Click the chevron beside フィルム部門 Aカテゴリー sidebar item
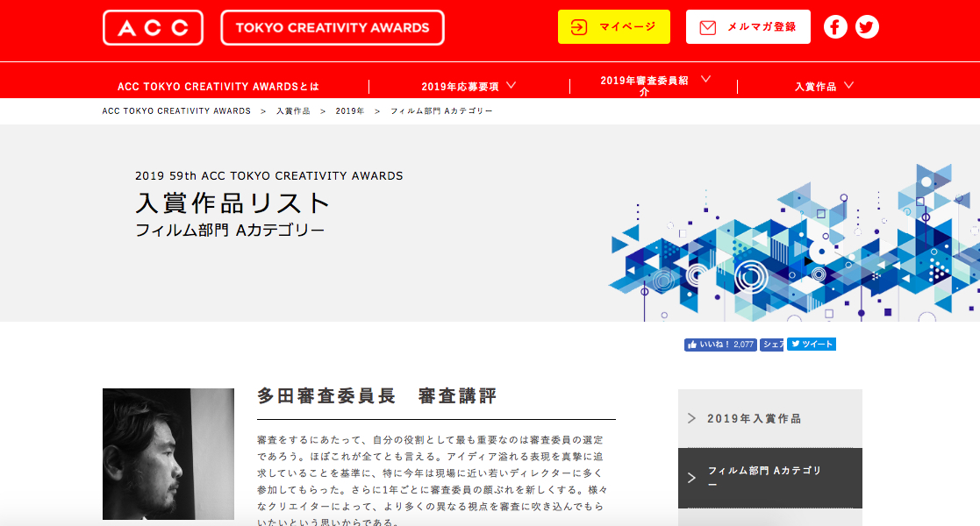 (x=692, y=478)
